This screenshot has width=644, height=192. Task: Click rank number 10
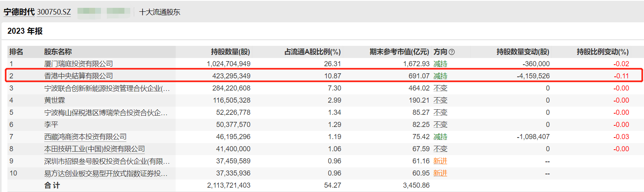13,173
